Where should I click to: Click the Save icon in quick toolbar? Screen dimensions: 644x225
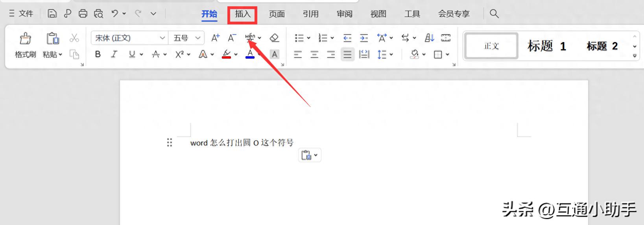point(52,13)
